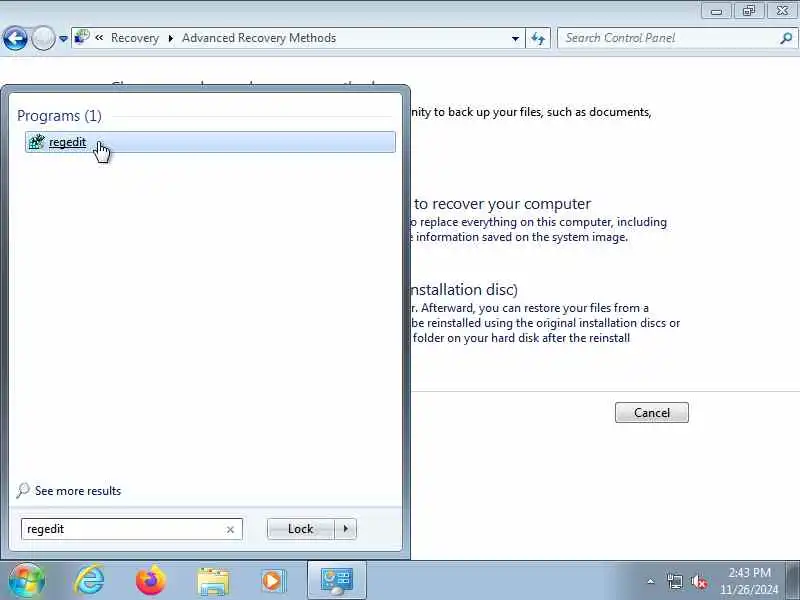
Task: Click the chevron before Recovery breadcrumb
Action: (99, 37)
